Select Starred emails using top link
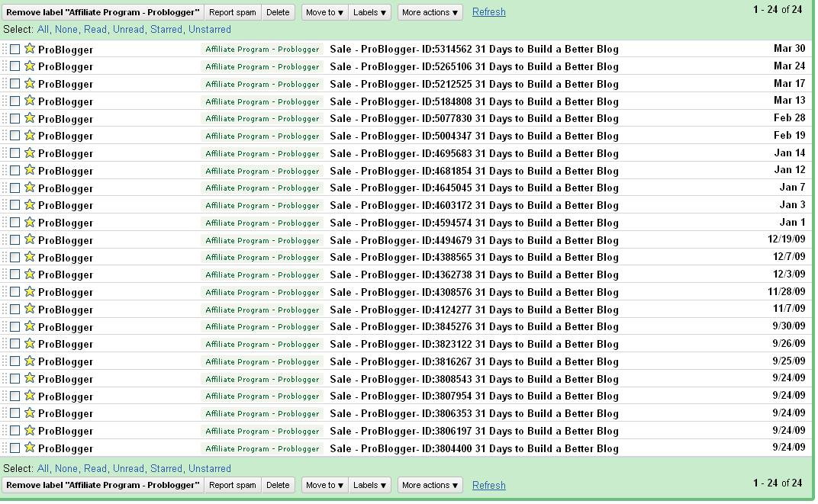The height and width of the screenshot is (504, 818). 166,29
